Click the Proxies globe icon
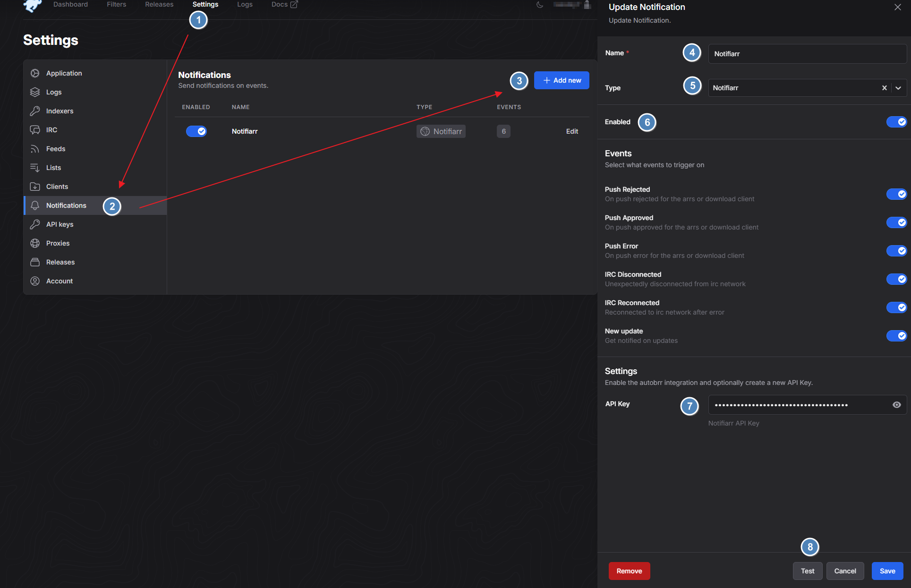911x588 pixels. [35, 243]
